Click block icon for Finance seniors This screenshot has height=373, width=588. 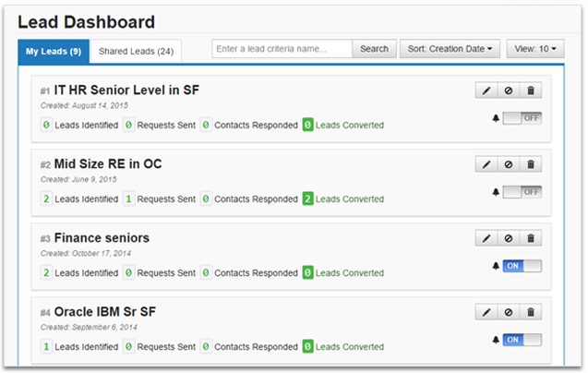[x=509, y=238]
